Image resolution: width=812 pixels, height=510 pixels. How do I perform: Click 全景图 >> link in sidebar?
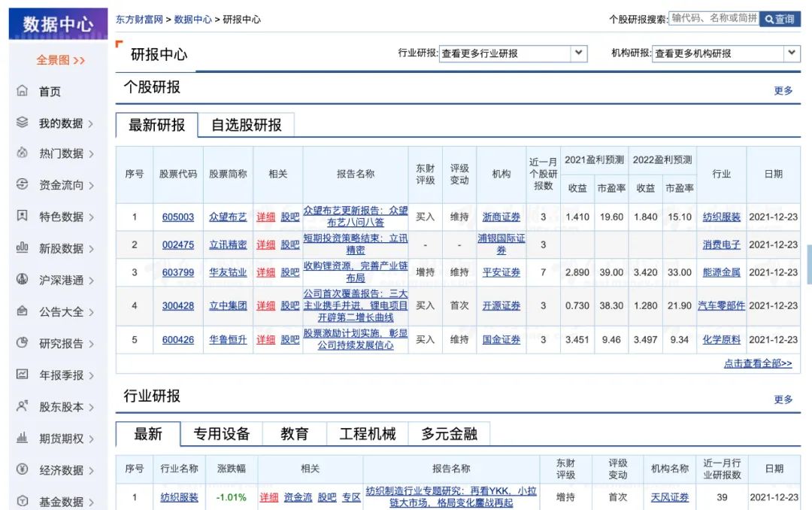click(61, 60)
